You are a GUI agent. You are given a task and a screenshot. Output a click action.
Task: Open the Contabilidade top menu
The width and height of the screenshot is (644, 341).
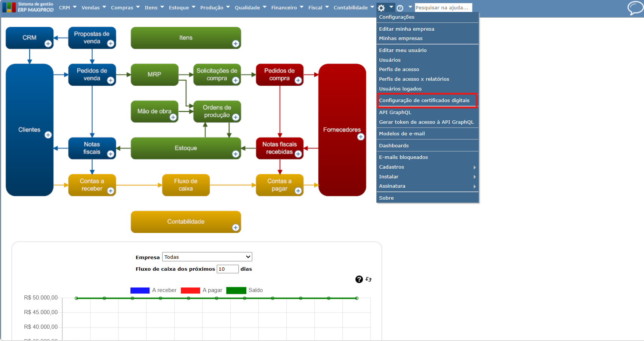pyautogui.click(x=354, y=7)
